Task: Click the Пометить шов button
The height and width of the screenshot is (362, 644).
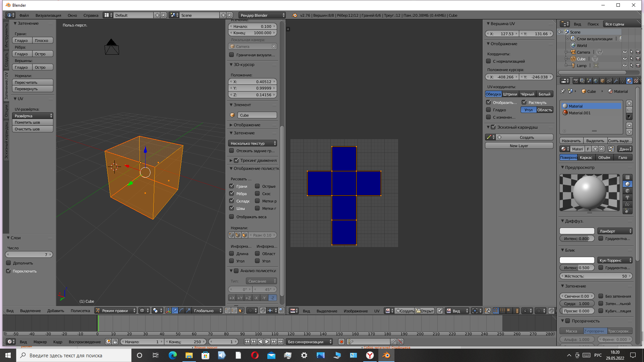Action: click(x=33, y=122)
